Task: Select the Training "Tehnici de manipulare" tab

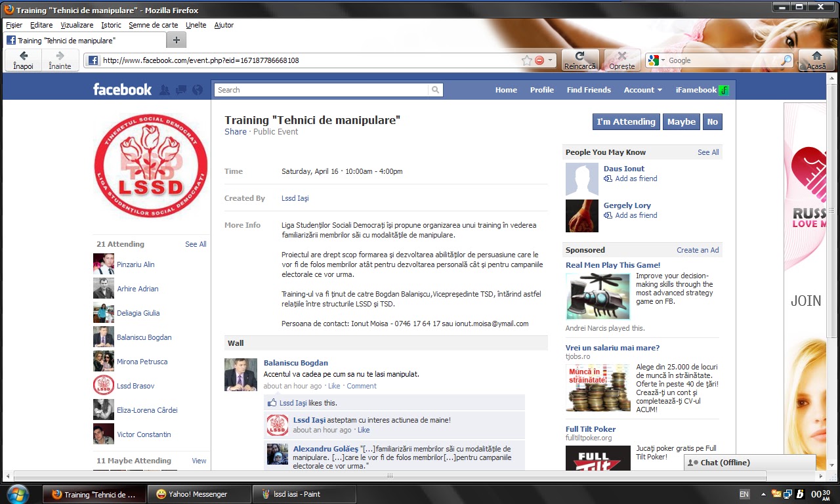Action: pyautogui.click(x=84, y=40)
